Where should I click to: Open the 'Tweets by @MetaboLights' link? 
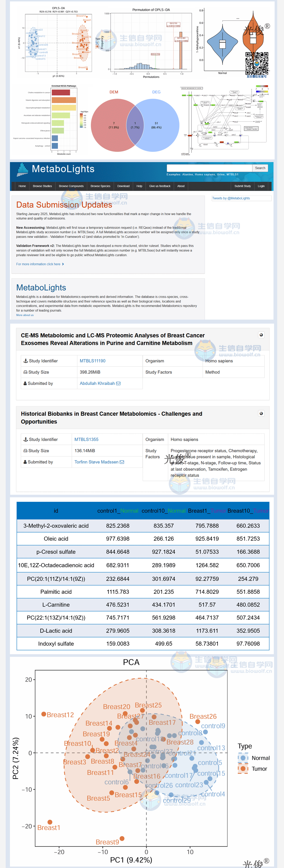pyautogui.click(x=231, y=198)
